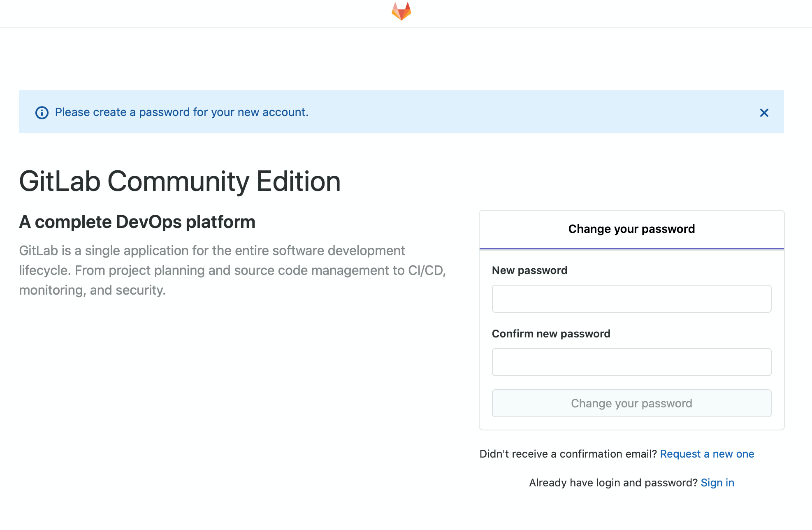This screenshot has height=530, width=812.
Task: Click inside the Confirm new password field
Action: click(x=631, y=362)
